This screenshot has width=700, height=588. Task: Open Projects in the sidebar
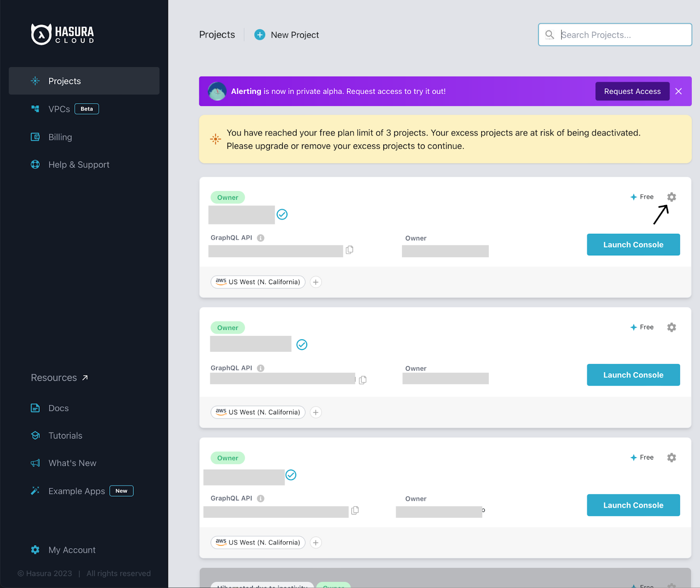coord(84,81)
